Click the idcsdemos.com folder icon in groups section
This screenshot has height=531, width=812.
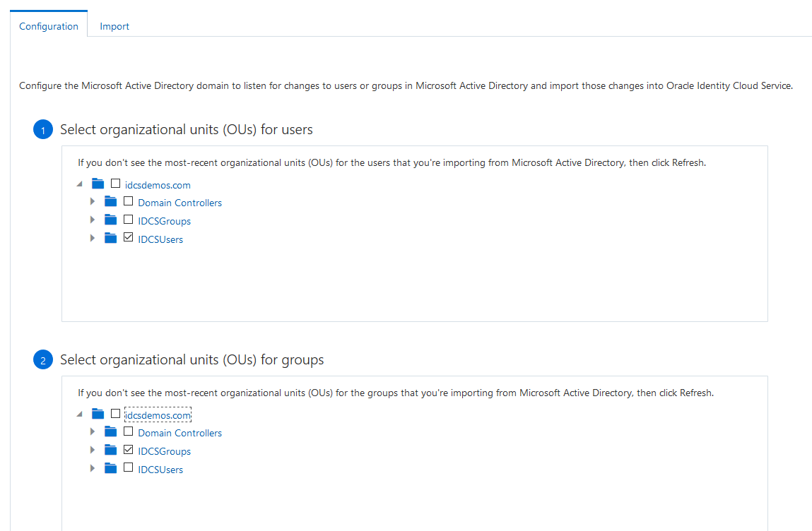(98, 414)
